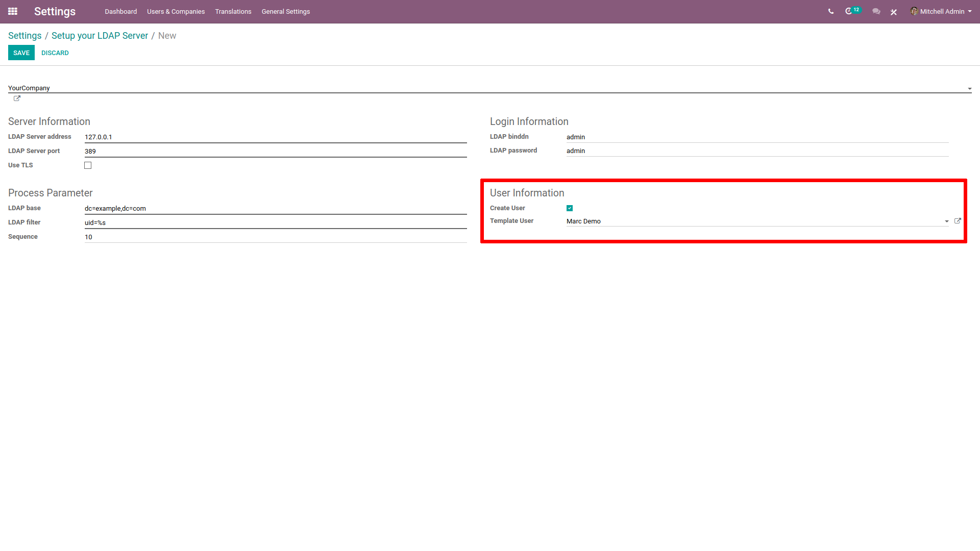This screenshot has width=980, height=551.
Task: Click the messaging/chat icon in toolbar
Action: (x=876, y=11)
